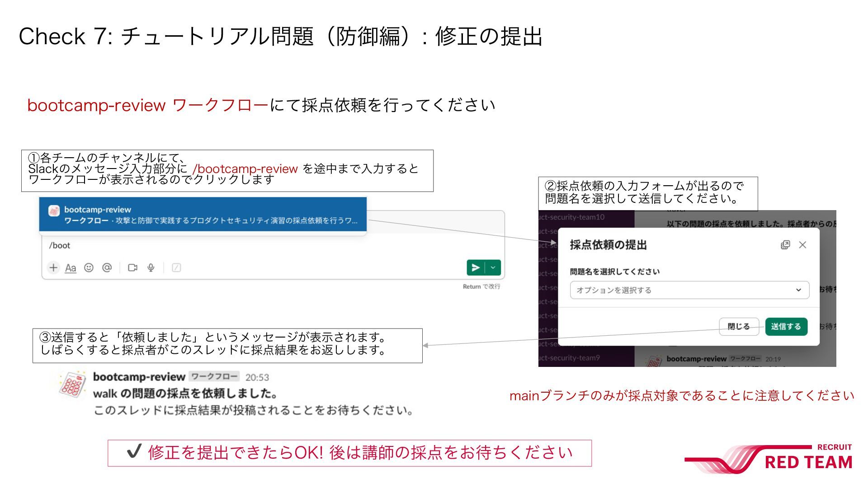The width and height of the screenshot is (868, 488).
Task: Toggle the Aa text formatting icon
Action: 71,268
